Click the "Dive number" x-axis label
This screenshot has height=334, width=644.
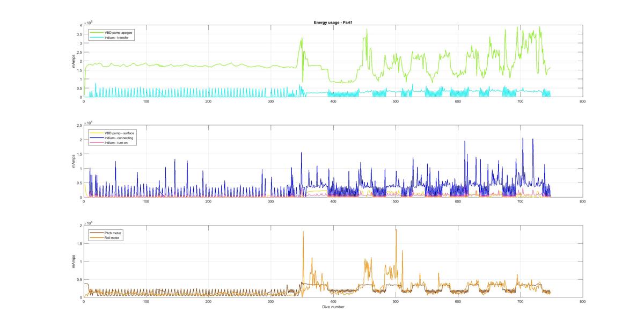(x=333, y=307)
